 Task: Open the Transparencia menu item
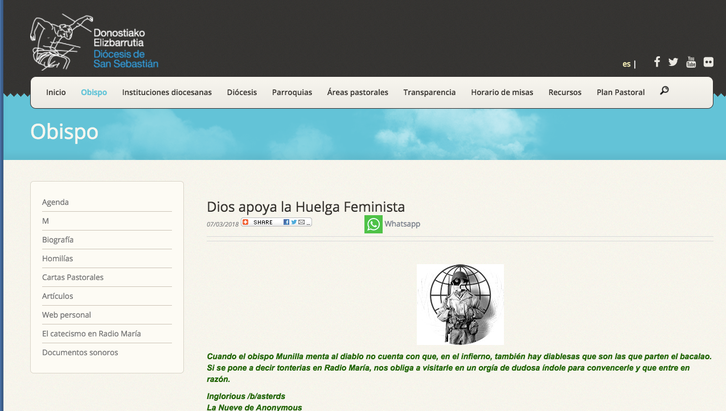429,92
